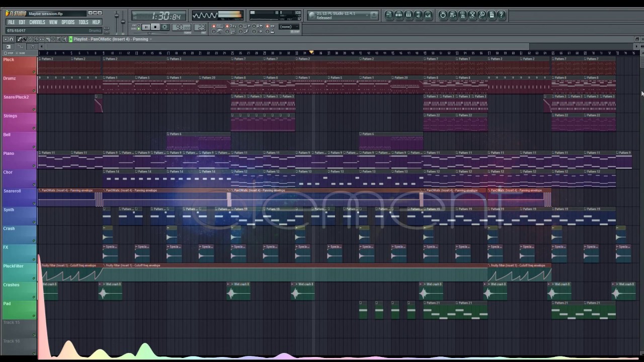This screenshot has width=644, height=362.
Task: Open the Channel rack from the toolbar
Action: click(398, 15)
